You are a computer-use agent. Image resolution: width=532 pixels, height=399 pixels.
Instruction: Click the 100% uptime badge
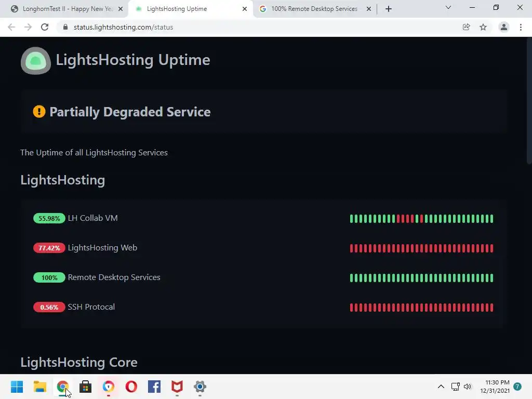pos(49,277)
